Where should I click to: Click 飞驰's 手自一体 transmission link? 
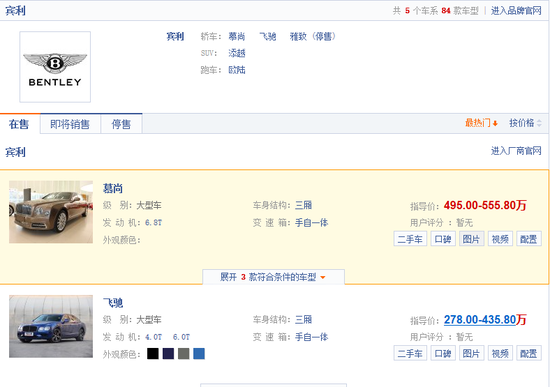tap(311, 337)
